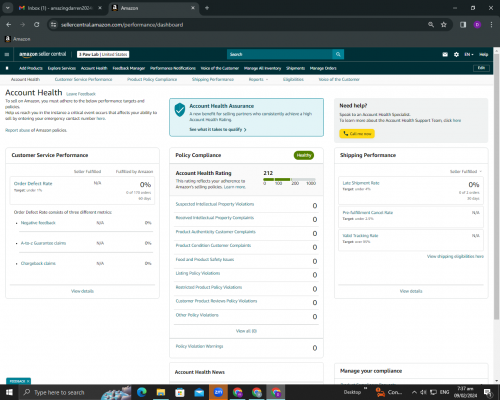Viewport: 500px width, 400px height.
Task: Click View shipping eligibilities here link
Action: (455, 256)
